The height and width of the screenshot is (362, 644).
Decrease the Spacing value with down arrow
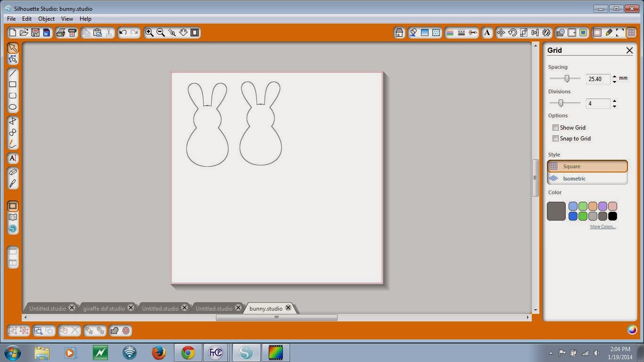614,82
